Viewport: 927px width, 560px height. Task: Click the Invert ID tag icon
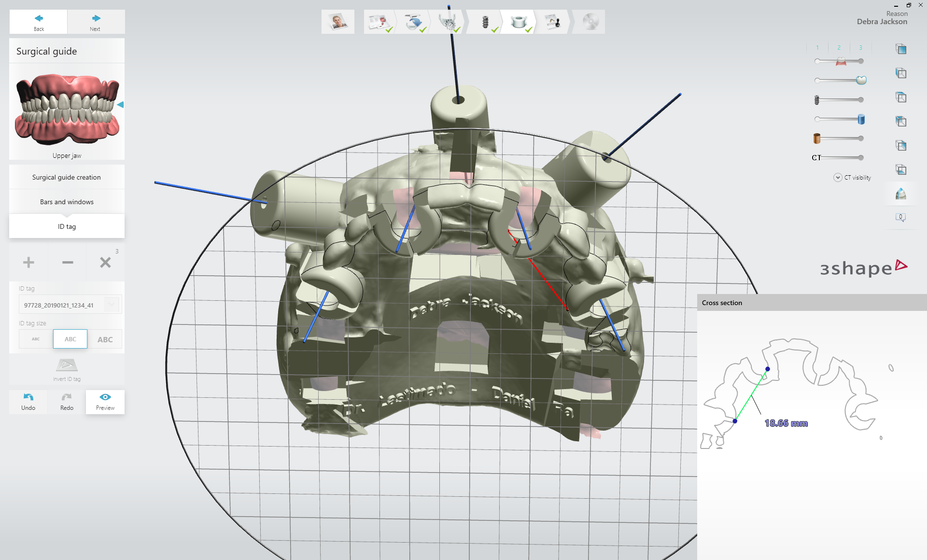pos(67,365)
